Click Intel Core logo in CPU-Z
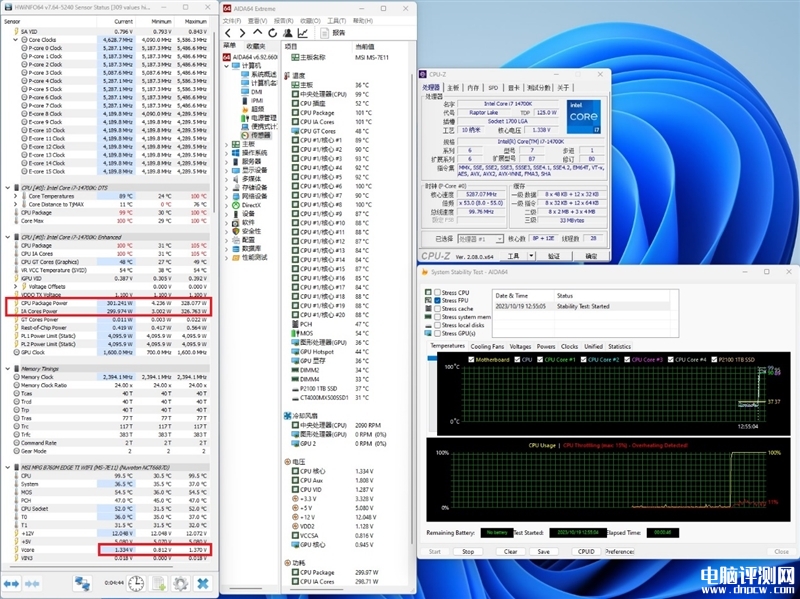This screenshot has width=800, height=599. tap(583, 117)
